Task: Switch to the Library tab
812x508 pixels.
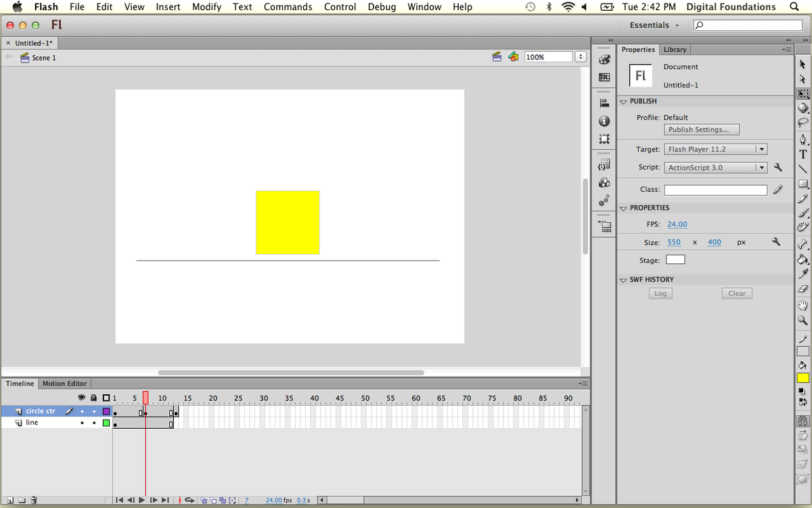Action: pyautogui.click(x=675, y=49)
